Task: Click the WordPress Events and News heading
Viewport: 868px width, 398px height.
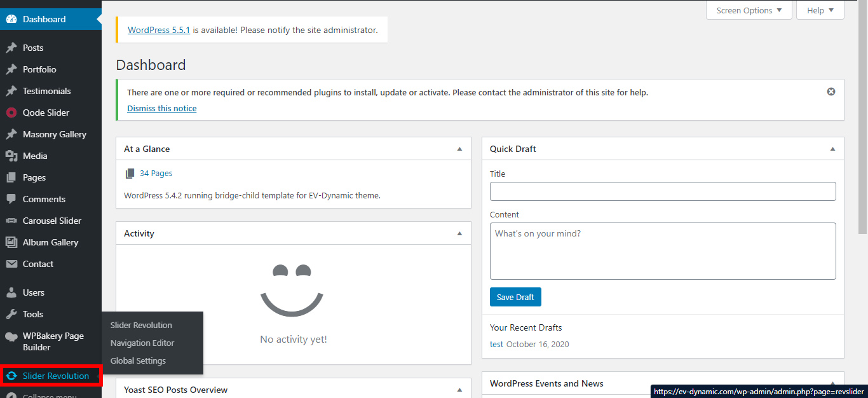Action: pyautogui.click(x=546, y=383)
